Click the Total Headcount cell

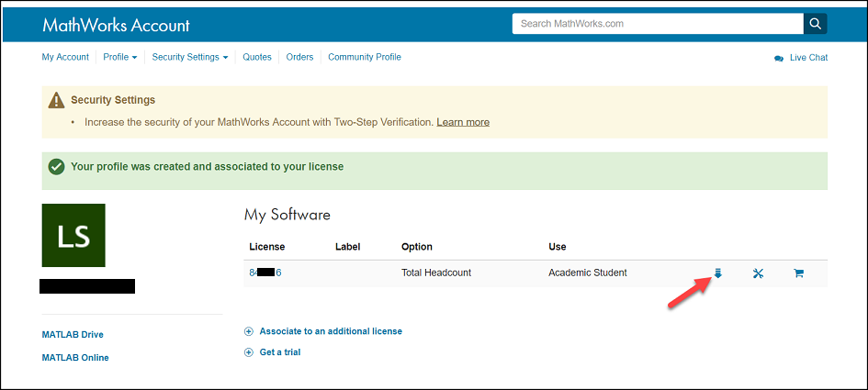tap(436, 273)
